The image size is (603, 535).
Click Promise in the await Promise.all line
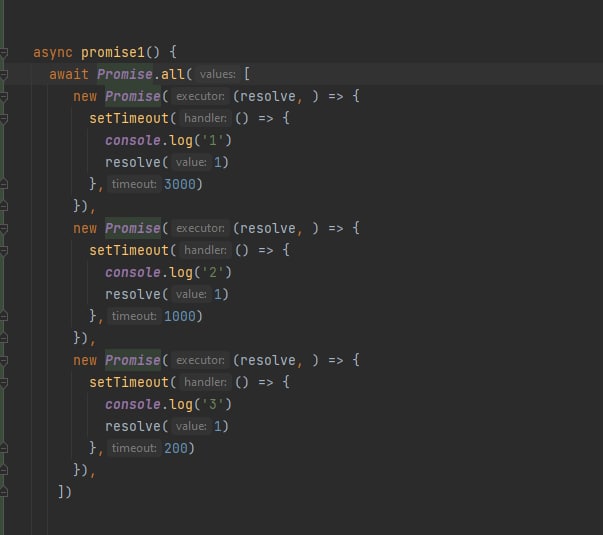tap(125, 74)
